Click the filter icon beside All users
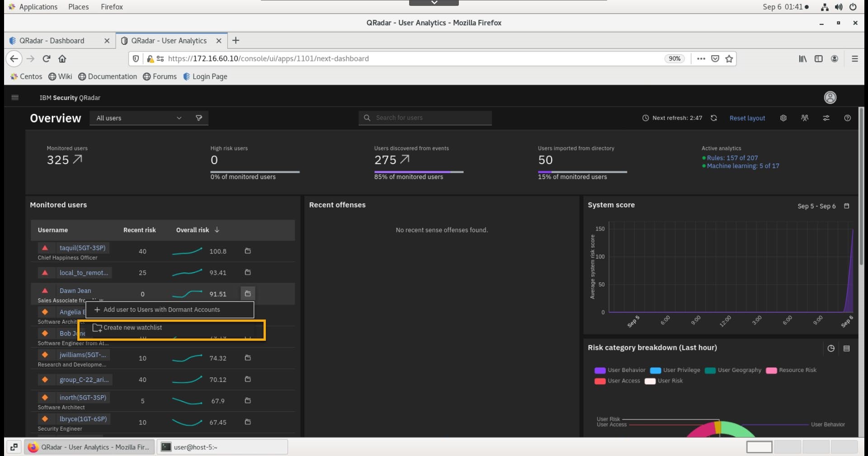 pos(199,118)
